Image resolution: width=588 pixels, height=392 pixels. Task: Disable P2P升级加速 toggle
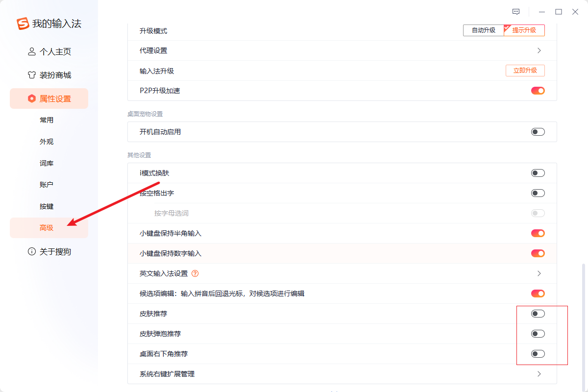(538, 91)
